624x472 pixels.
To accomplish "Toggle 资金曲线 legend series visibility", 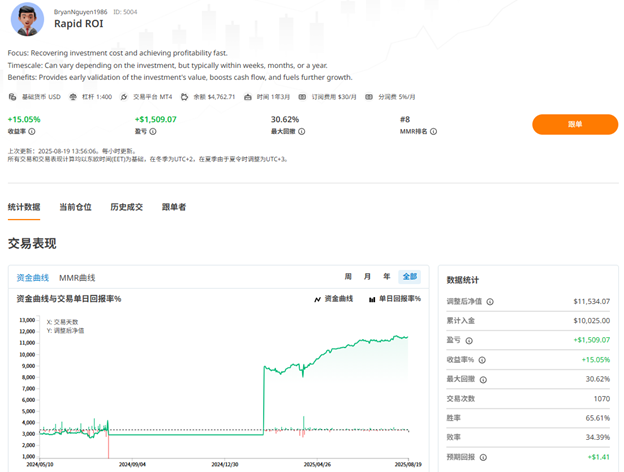I will 334,299.
